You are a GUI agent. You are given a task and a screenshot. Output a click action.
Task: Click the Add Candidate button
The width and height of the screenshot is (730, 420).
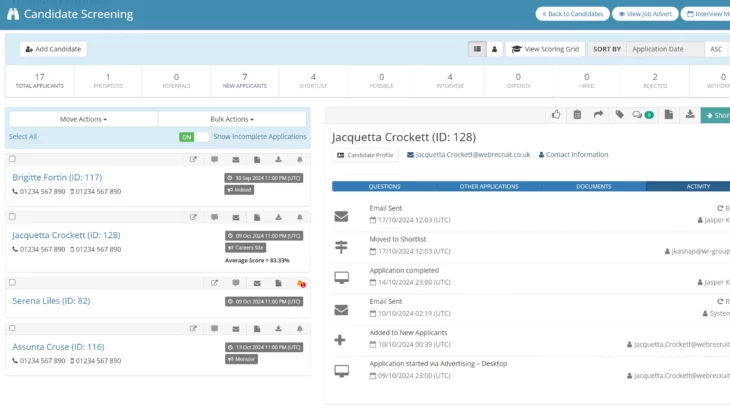(53, 49)
